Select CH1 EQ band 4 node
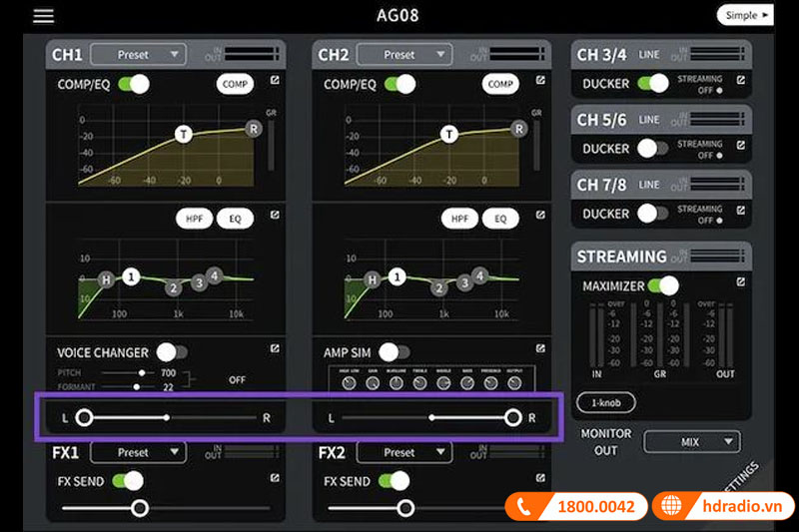This screenshot has height=532, width=799. coord(215,275)
